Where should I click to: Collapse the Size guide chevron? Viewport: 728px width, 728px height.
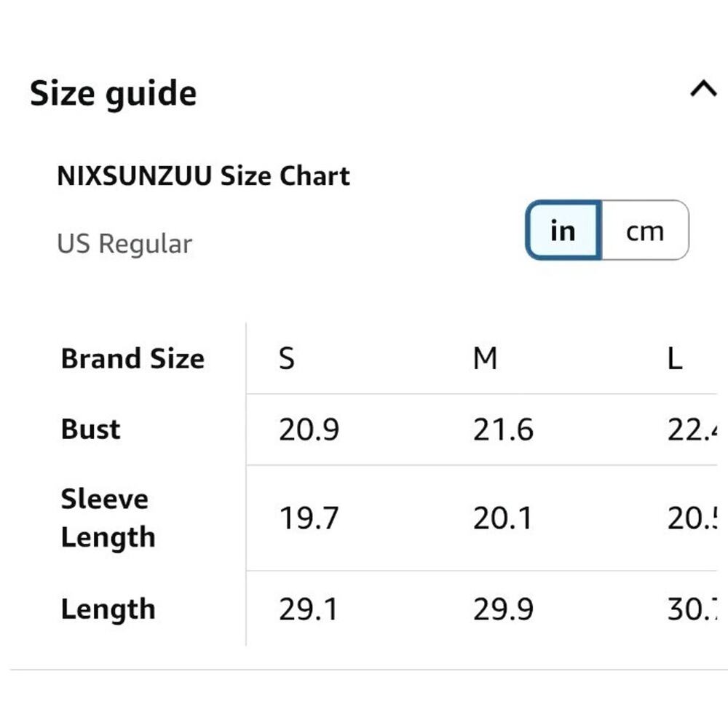(x=703, y=90)
